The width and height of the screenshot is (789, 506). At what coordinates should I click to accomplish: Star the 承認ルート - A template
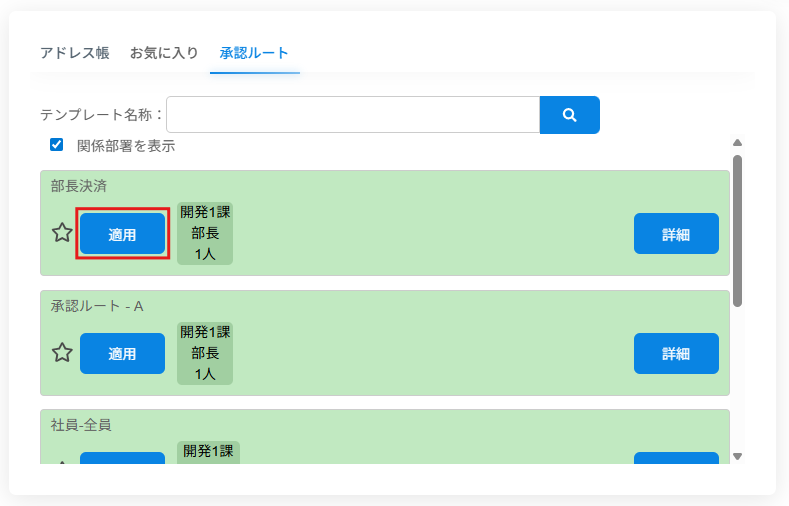click(x=62, y=353)
